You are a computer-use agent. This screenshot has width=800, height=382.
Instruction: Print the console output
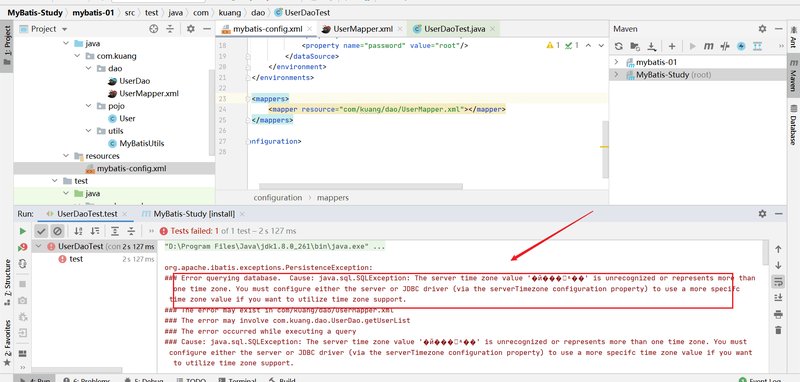(778, 314)
